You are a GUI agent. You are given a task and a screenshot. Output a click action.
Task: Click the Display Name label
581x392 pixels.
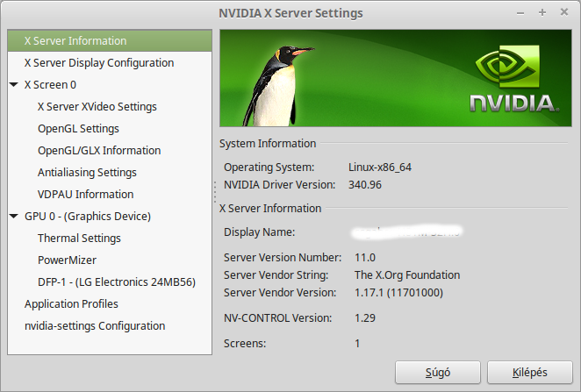click(260, 232)
